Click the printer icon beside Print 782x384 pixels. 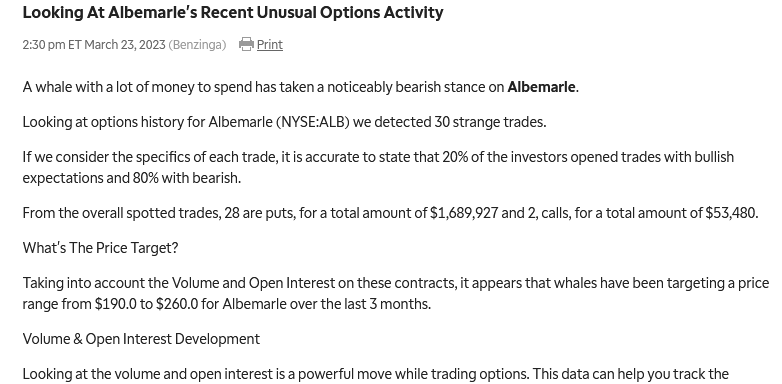(246, 44)
